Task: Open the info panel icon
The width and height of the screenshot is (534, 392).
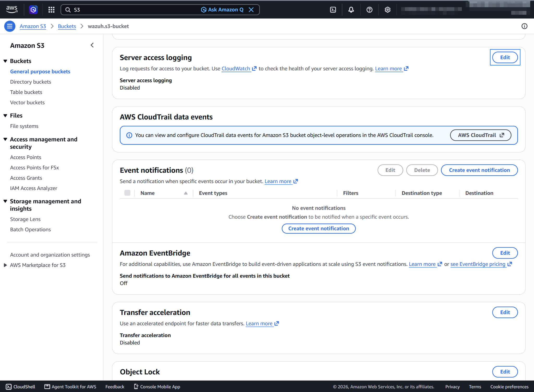Action: click(x=524, y=26)
